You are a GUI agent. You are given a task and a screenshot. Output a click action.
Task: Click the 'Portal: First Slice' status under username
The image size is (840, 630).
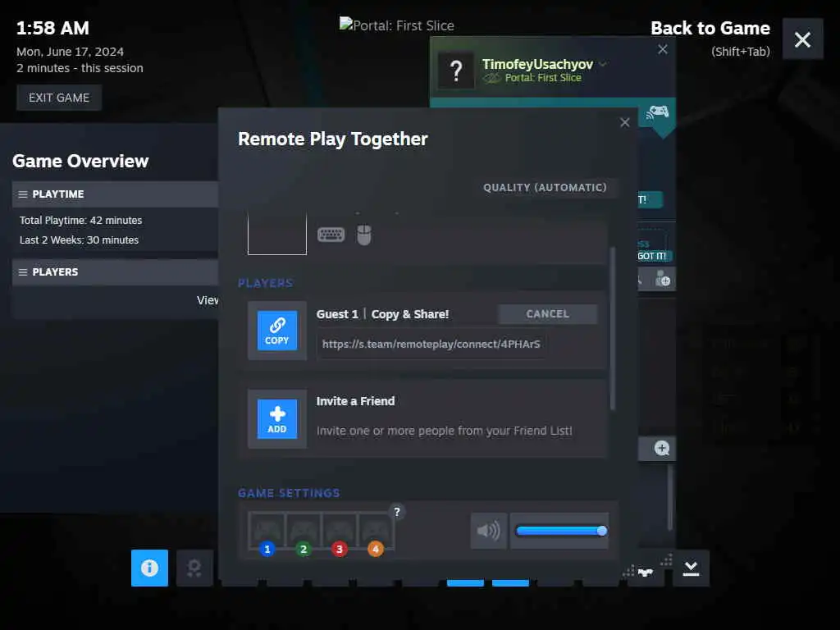(543, 78)
